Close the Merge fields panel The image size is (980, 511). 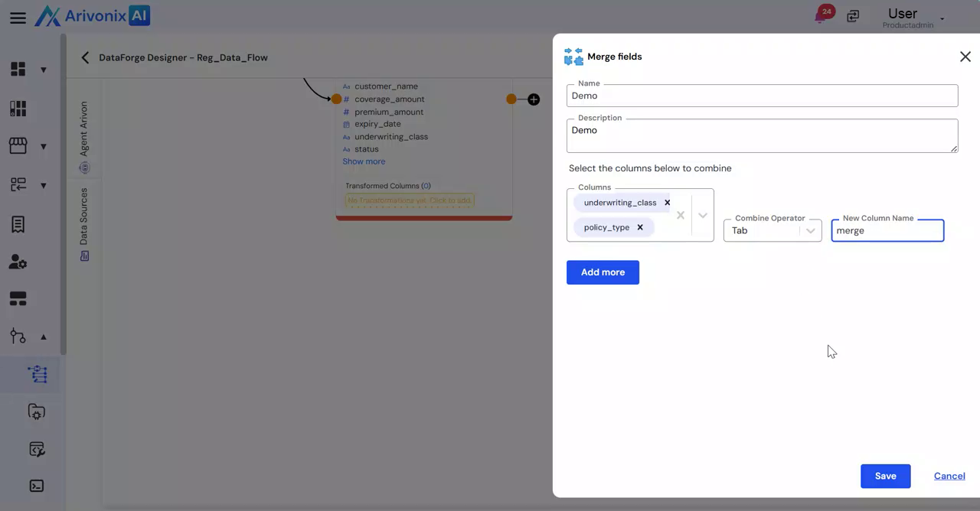(x=965, y=57)
